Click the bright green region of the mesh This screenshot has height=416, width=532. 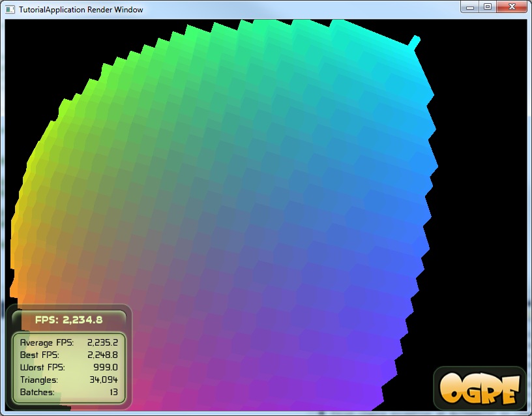pos(117,85)
